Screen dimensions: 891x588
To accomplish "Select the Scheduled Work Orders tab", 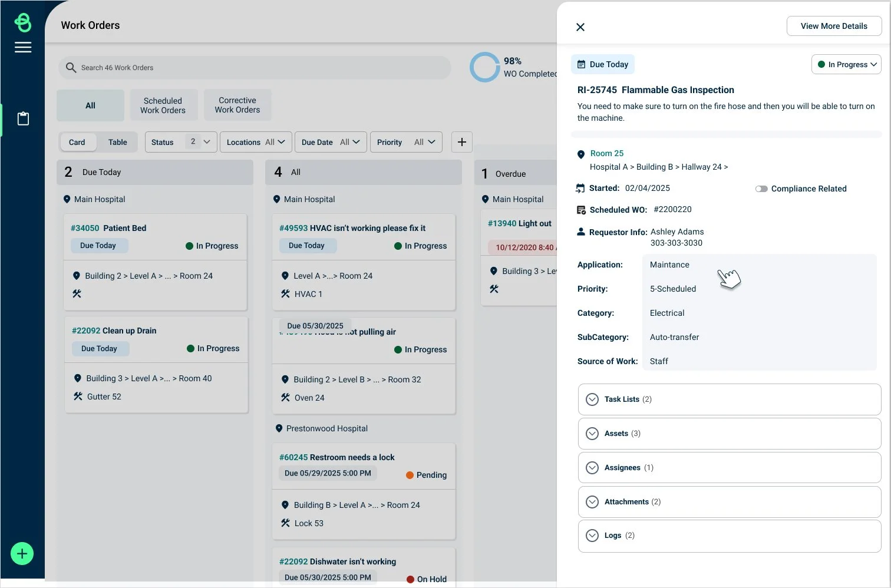I will click(x=163, y=105).
